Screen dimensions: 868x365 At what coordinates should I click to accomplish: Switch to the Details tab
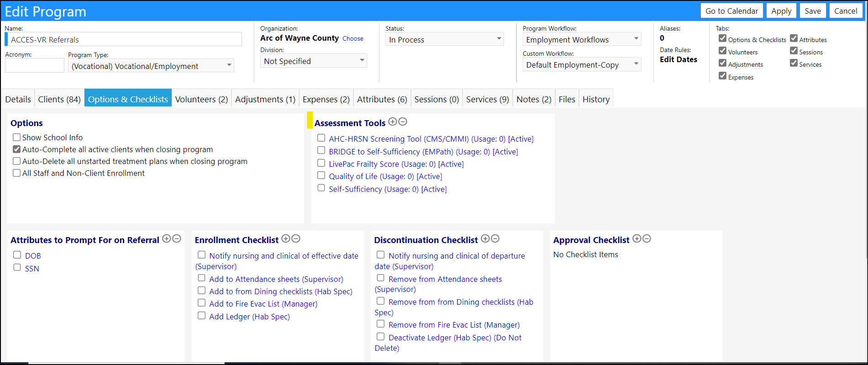coord(18,99)
